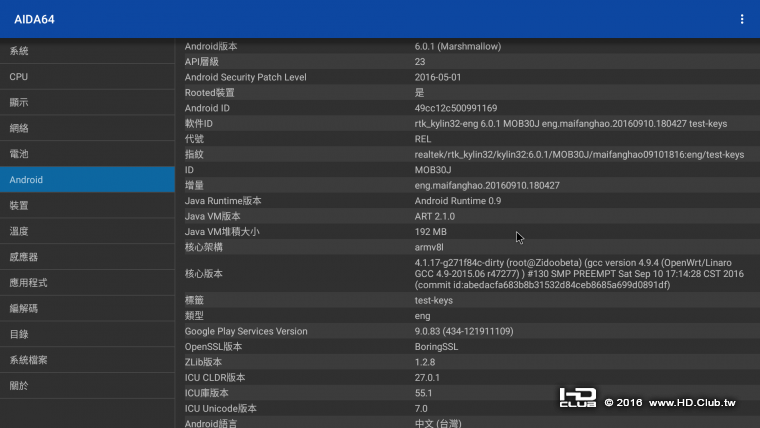Select the 類型 row label

click(x=194, y=316)
